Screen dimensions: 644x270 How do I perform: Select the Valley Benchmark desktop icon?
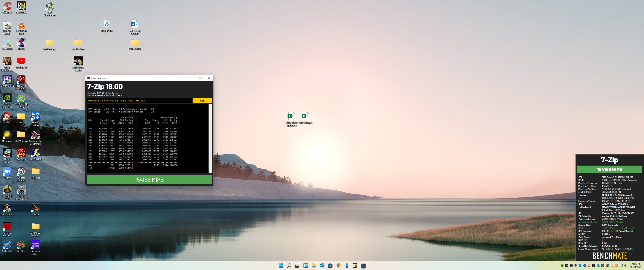tap(7, 64)
